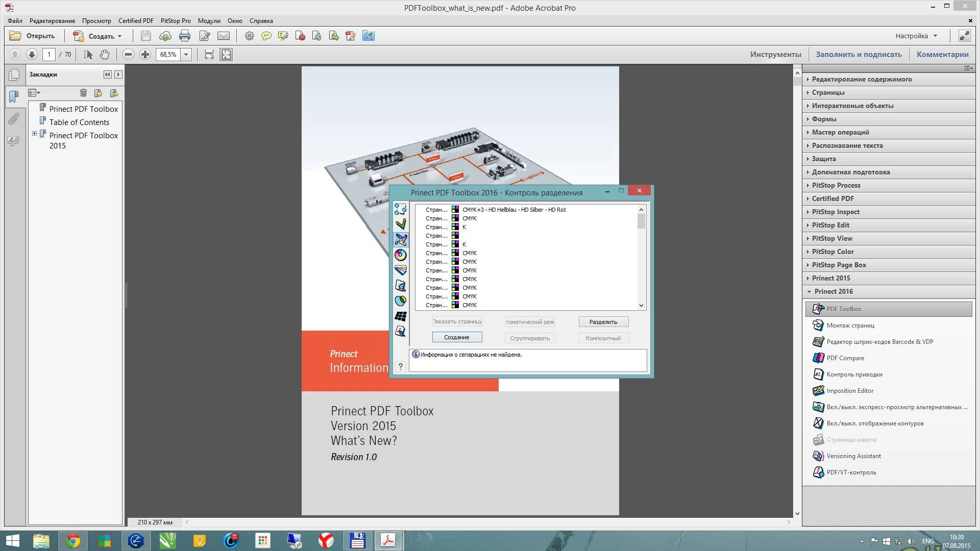Zoom in with the plus button
This screenshot has width=980, height=551.
[145, 54]
